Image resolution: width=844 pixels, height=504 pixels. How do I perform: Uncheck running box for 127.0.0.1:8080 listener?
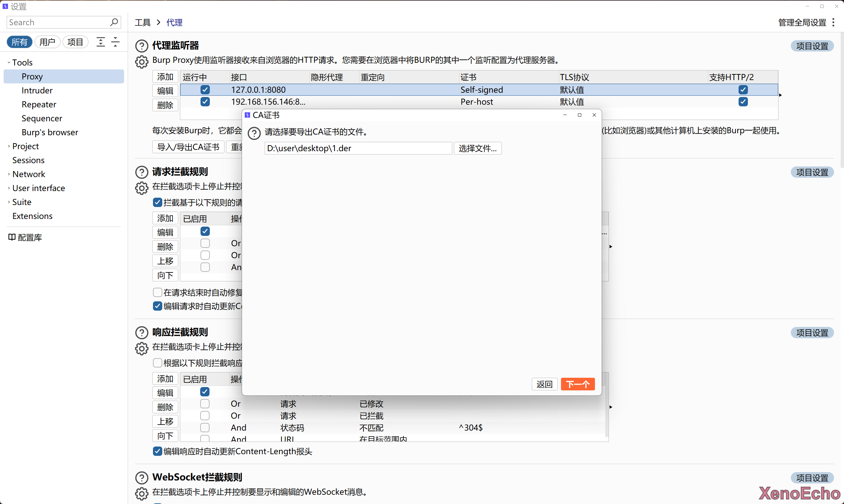(205, 90)
